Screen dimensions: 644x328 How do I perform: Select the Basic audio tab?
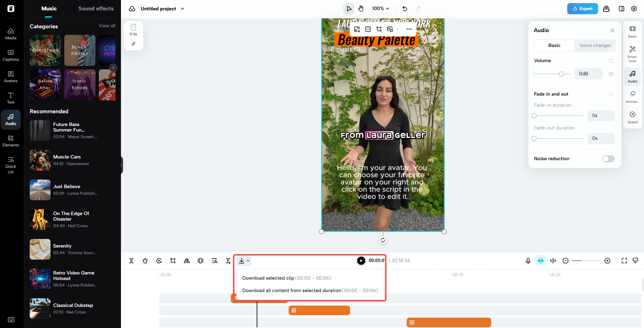tap(554, 45)
